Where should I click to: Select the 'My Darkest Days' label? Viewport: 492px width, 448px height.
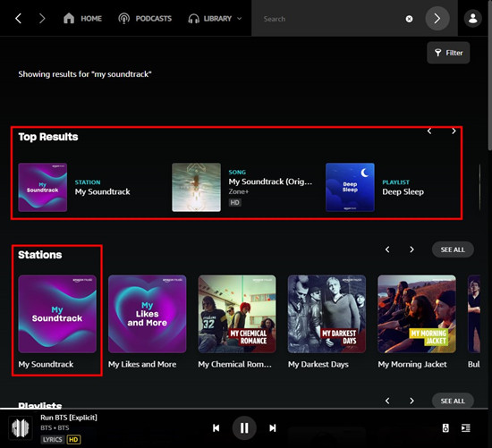[318, 364]
